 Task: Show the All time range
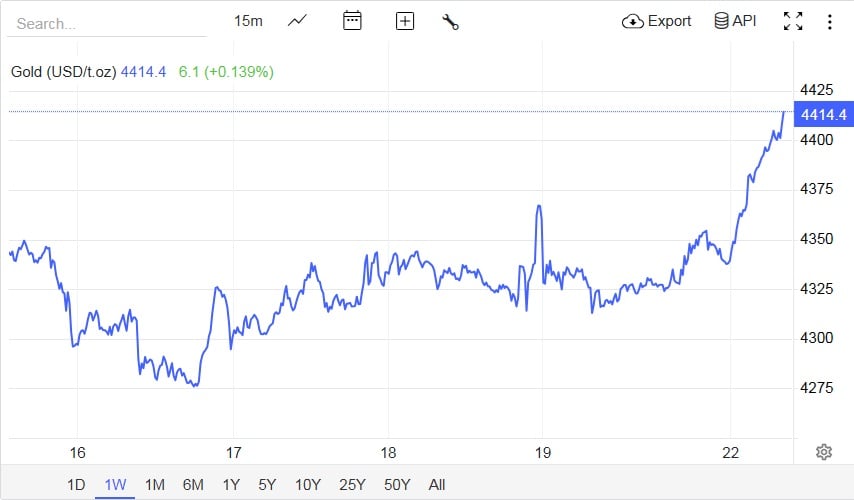click(x=437, y=485)
